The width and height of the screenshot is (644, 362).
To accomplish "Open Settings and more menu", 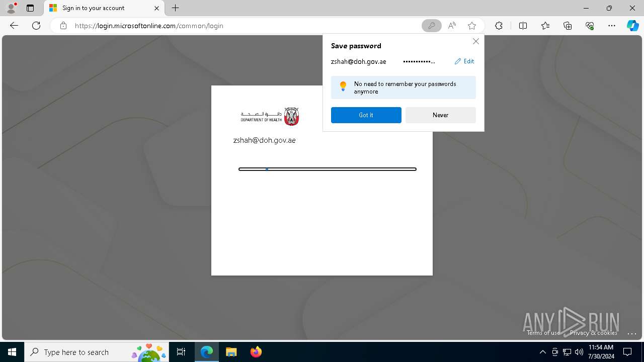I will (612, 26).
